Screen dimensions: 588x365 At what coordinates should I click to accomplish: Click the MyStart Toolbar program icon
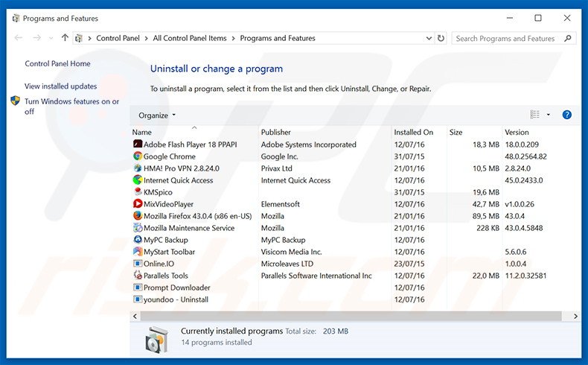coord(138,252)
